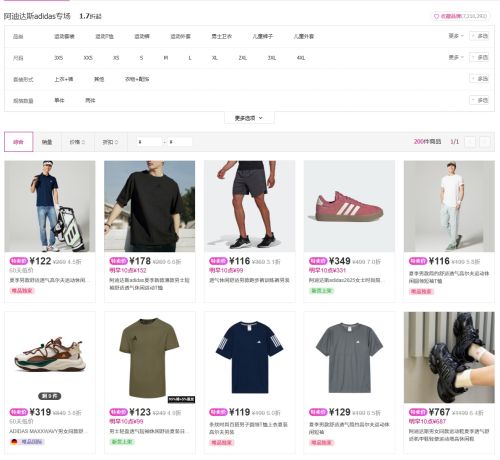The width and height of the screenshot is (500, 460).
Task: Open the olive green T-shirt photo
Action: click(150, 357)
